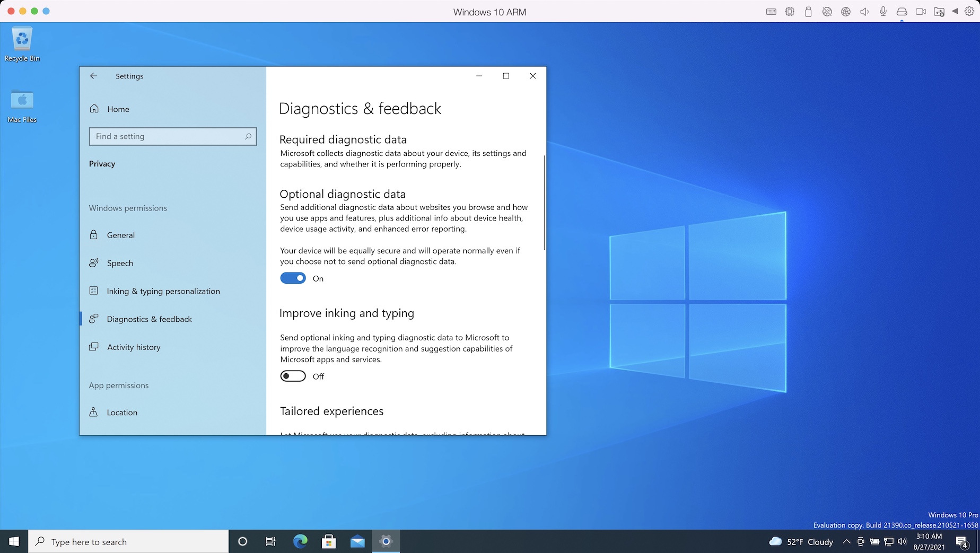
Task: Click the back arrow in Settings
Action: click(x=93, y=76)
